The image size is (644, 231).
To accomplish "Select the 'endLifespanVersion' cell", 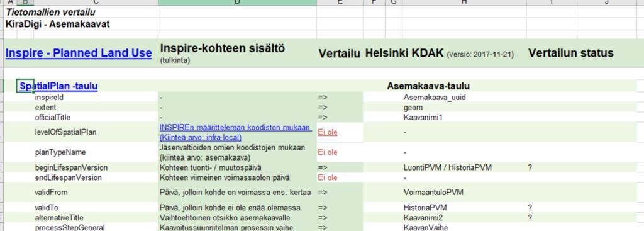I will (x=68, y=177).
